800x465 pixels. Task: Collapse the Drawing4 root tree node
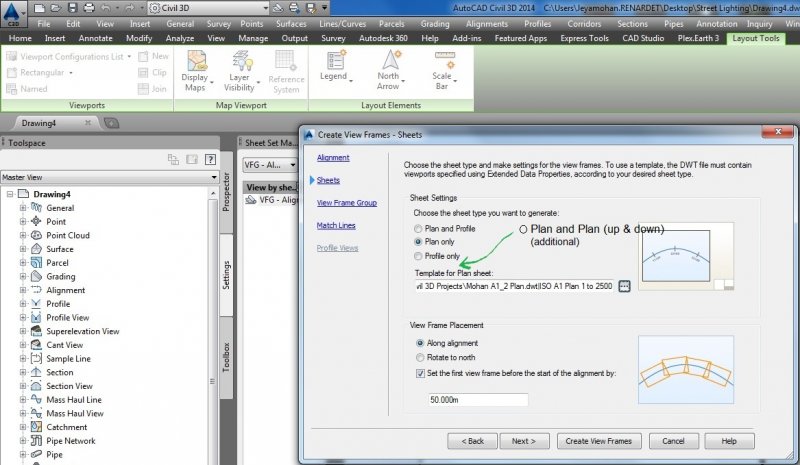coord(10,194)
